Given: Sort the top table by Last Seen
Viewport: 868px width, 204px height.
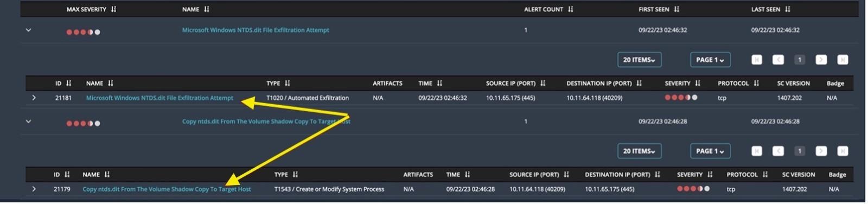Looking at the screenshot, I should [x=788, y=9].
